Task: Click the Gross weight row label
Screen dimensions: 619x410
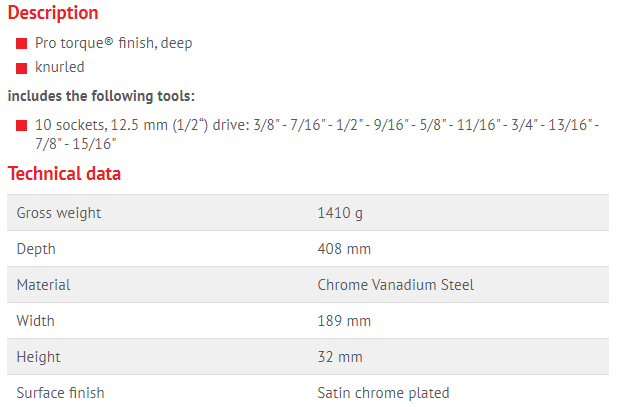Action: [x=59, y=213]
